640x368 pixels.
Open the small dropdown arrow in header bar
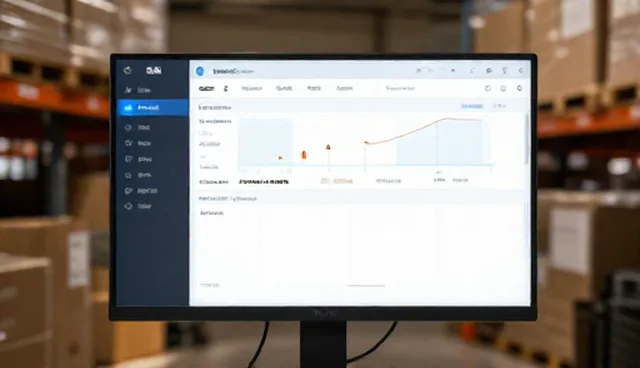pyautogui.click(x=453, y=71)
